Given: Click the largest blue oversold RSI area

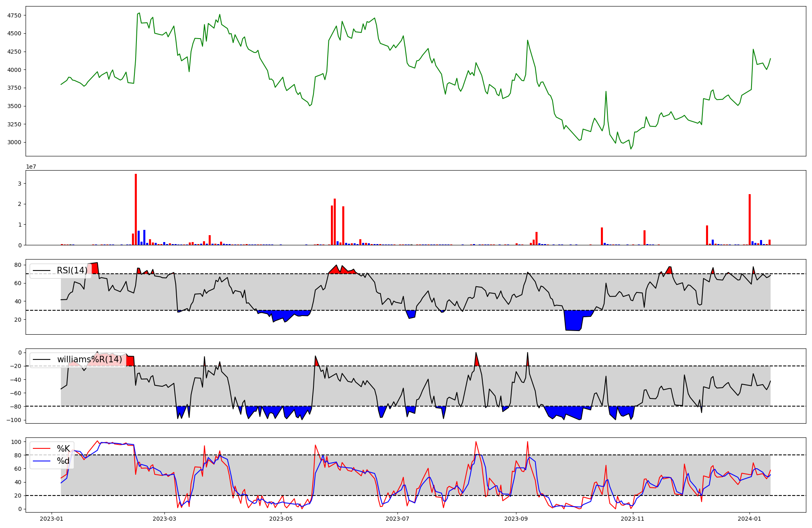Looking at the screenshot, I should 573,321.
